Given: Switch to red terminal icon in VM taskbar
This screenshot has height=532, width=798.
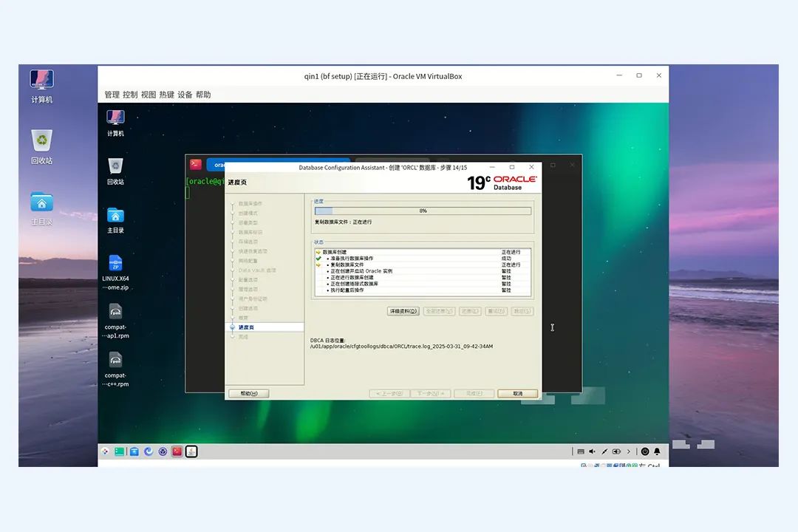Looking at the screenshot, I should (x=177, y=451).
